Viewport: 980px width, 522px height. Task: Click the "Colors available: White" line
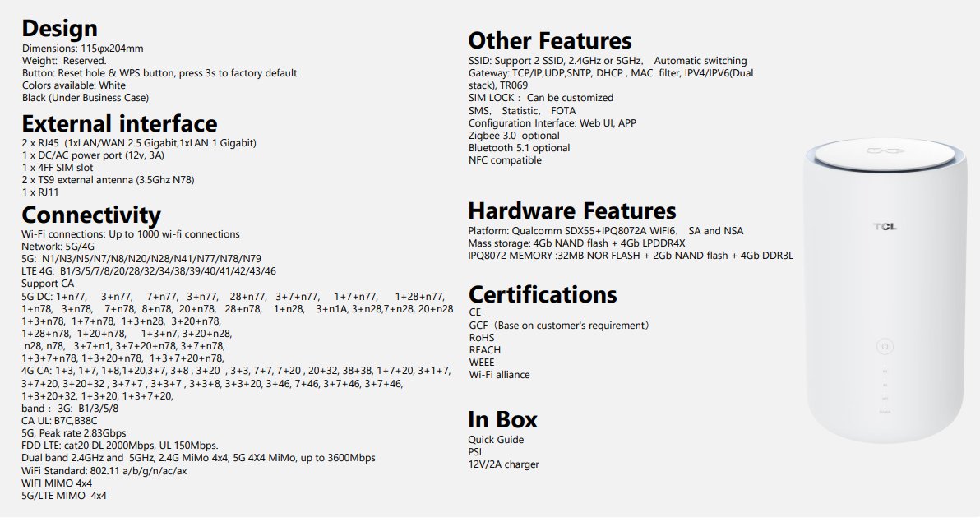tap(74, 85)
